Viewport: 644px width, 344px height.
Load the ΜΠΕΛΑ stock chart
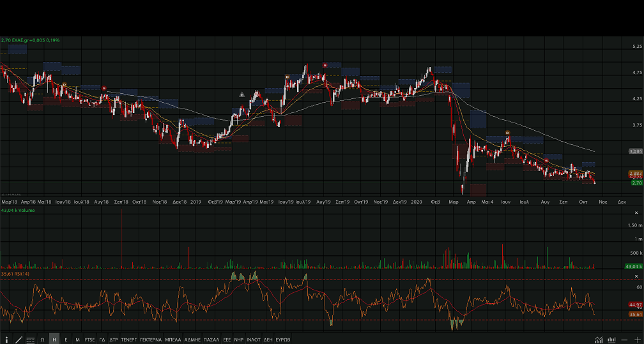click(172, 340)
